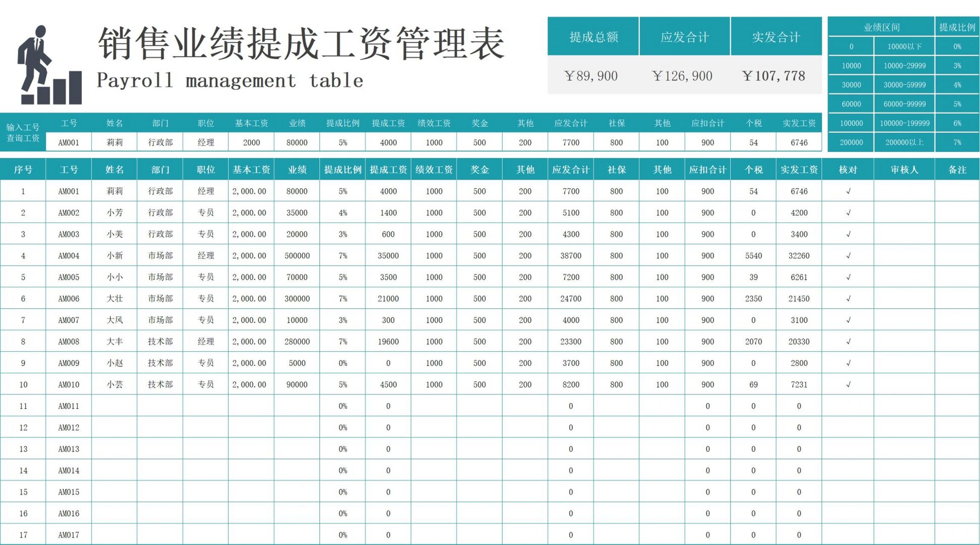Click the check mark in row AM010

click(x=848, y=384)
